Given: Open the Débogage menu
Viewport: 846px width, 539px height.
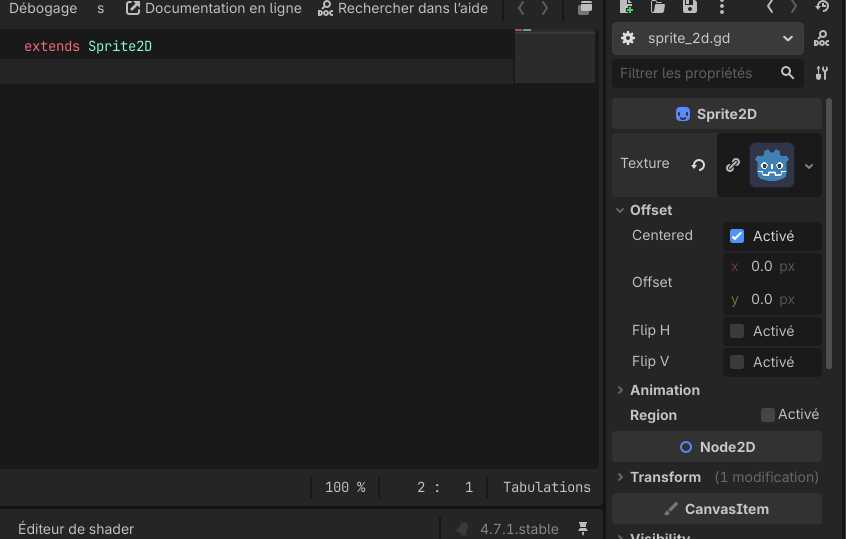Looking at the screenshot, I should click(43, 8).
